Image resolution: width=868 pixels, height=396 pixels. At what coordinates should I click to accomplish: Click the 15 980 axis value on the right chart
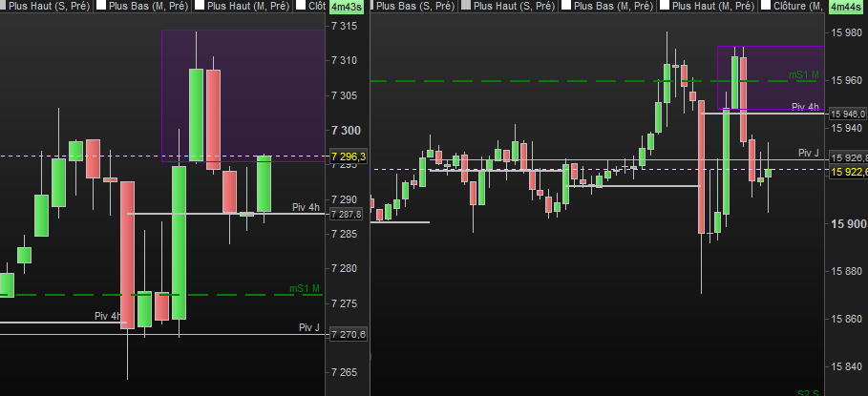pos(846,32)
